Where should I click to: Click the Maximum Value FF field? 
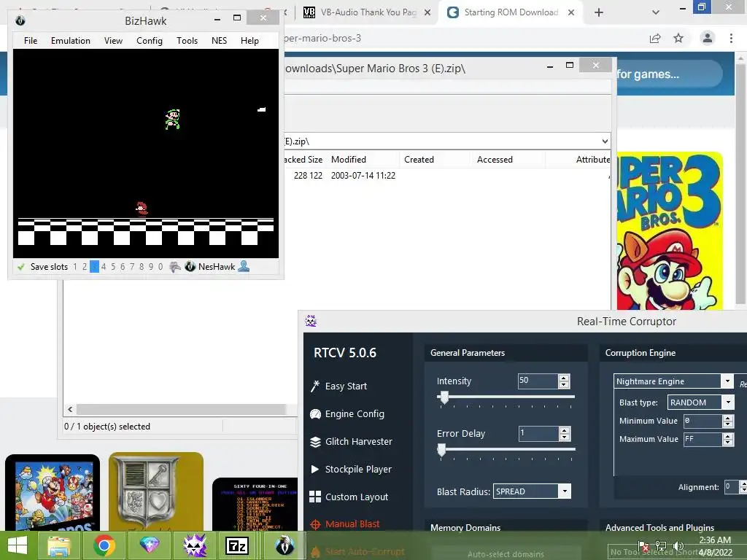point(703,439)
